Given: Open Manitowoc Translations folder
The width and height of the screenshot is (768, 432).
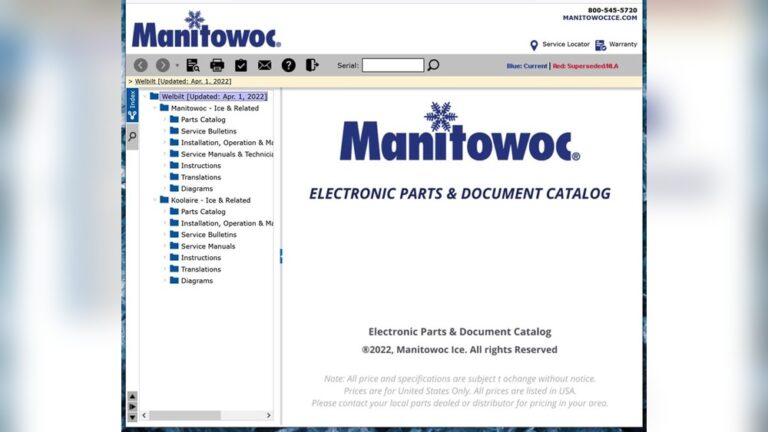Looking at the screenshot, I should click(201, 177).
